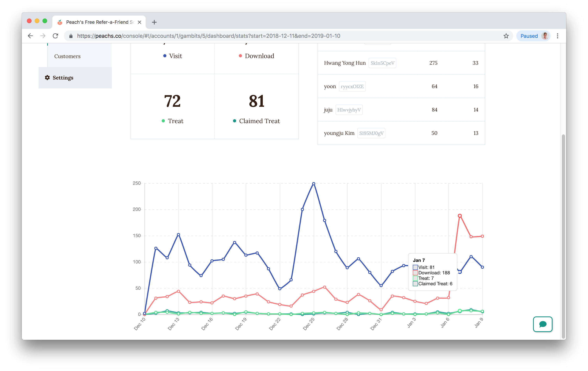This screenshot has width=588, height=371.
Task: Go back with the browser back arrow
Action: point(30,36)
